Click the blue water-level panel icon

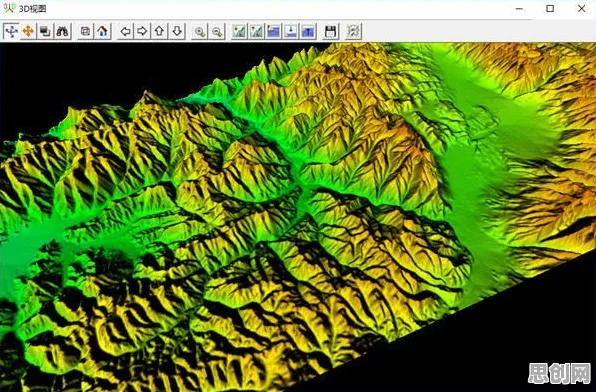pyautogui.click(x=274, y=31)
